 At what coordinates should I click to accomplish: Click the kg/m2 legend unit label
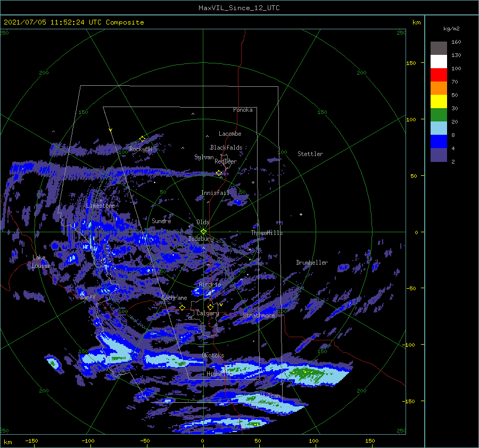[451, 29]
